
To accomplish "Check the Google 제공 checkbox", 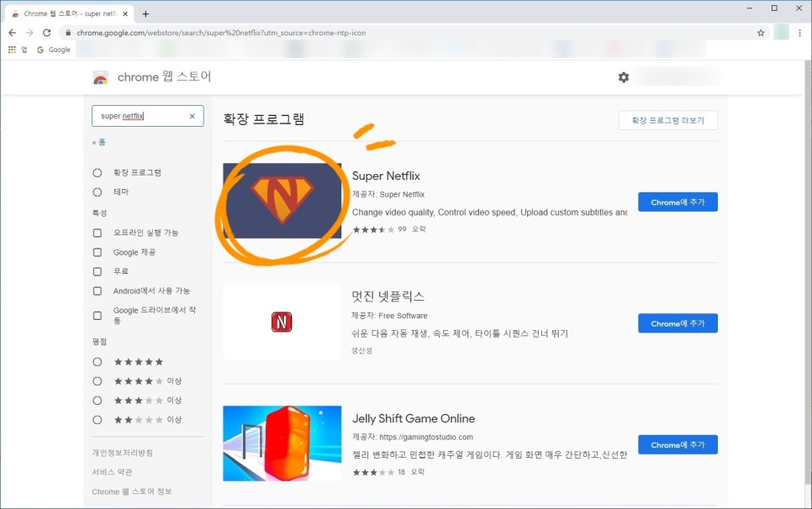I will (x=98, y=253).
